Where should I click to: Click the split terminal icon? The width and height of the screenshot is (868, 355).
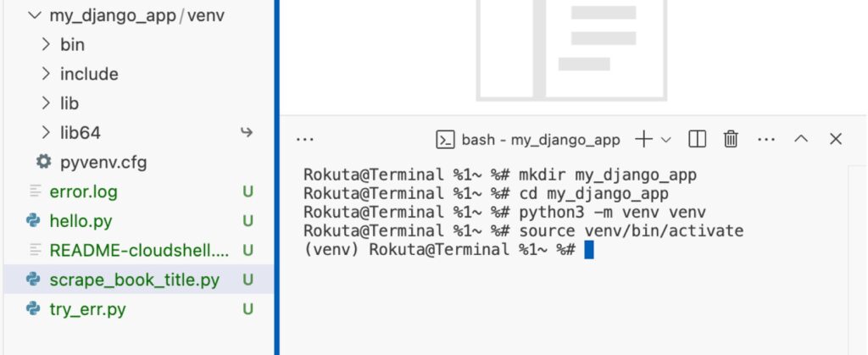click(x=698, y=139)
